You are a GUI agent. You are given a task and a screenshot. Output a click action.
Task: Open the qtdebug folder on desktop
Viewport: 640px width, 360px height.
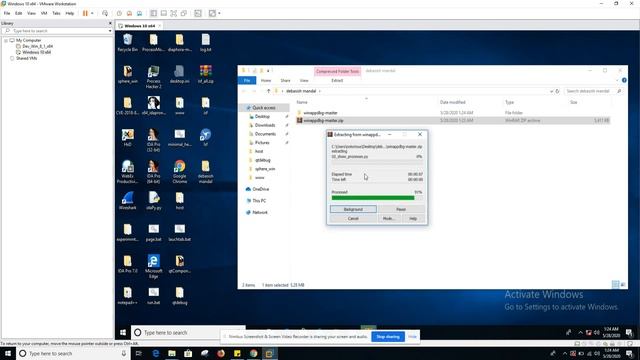(180, 296)
